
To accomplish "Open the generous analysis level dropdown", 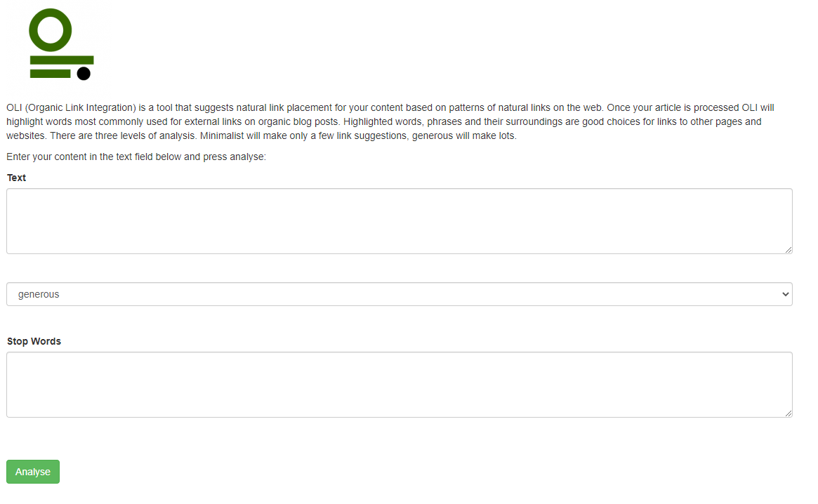I will click(x=399, y=294).
